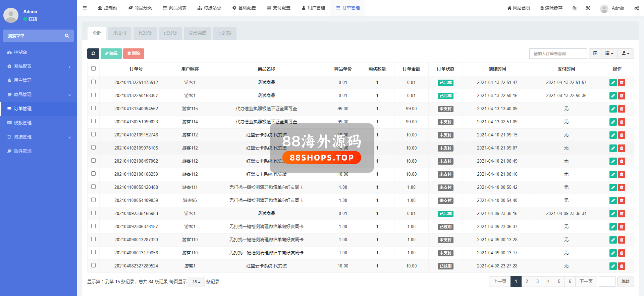
Task: Open the 15 records-per-page dropdown
Action: (x=196, y=282)
